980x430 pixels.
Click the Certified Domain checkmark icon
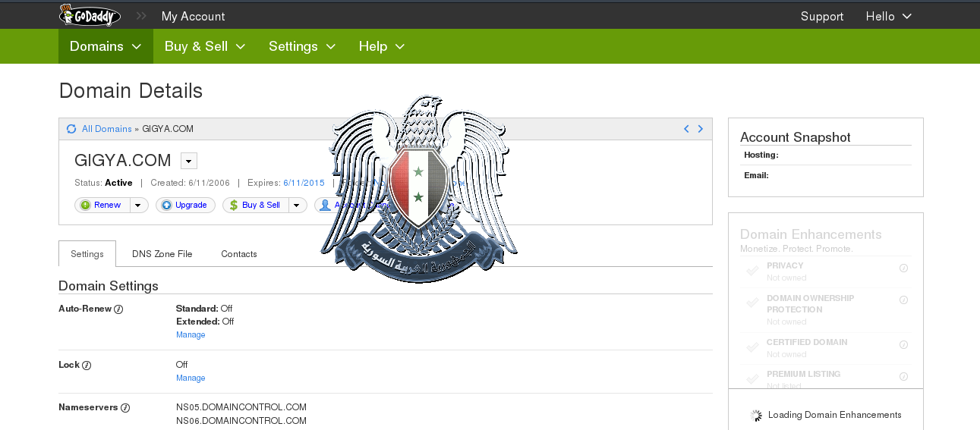(x=752, y=347)
